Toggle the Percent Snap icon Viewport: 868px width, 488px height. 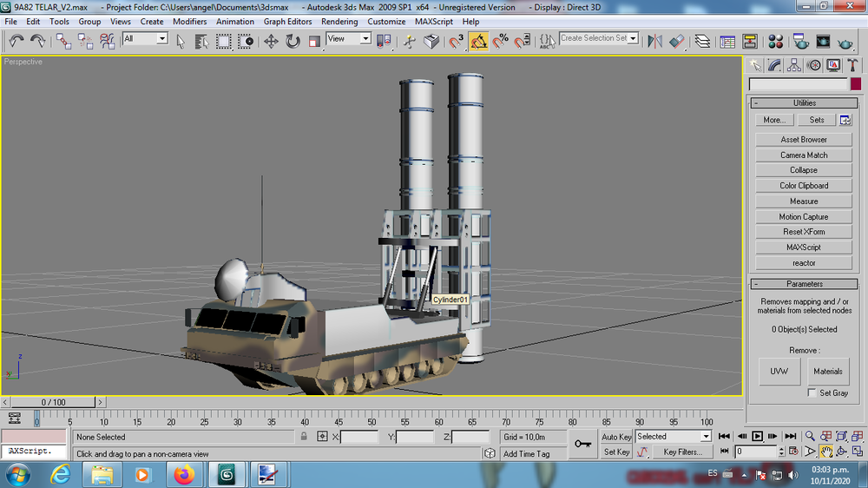click(501, 42)
